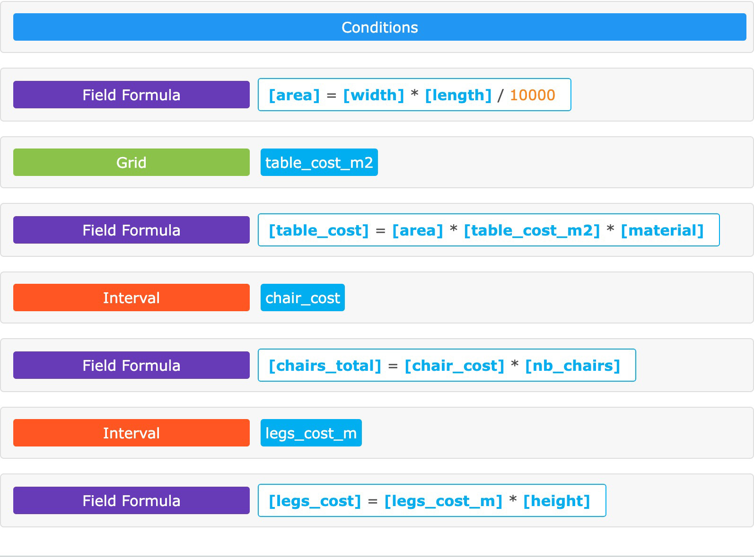Viewport: 754px width, 560px height.
Task: Click the Interval label beside chair_cost
Action: (131, 297)
